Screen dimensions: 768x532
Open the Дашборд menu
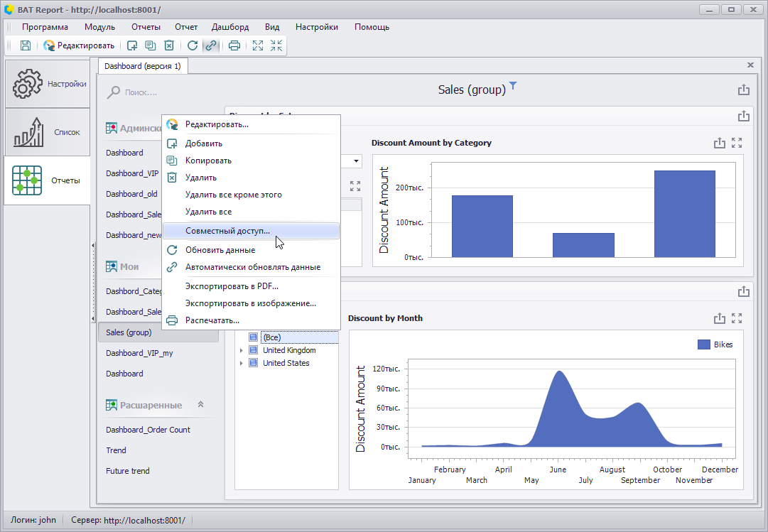[230, 27]
